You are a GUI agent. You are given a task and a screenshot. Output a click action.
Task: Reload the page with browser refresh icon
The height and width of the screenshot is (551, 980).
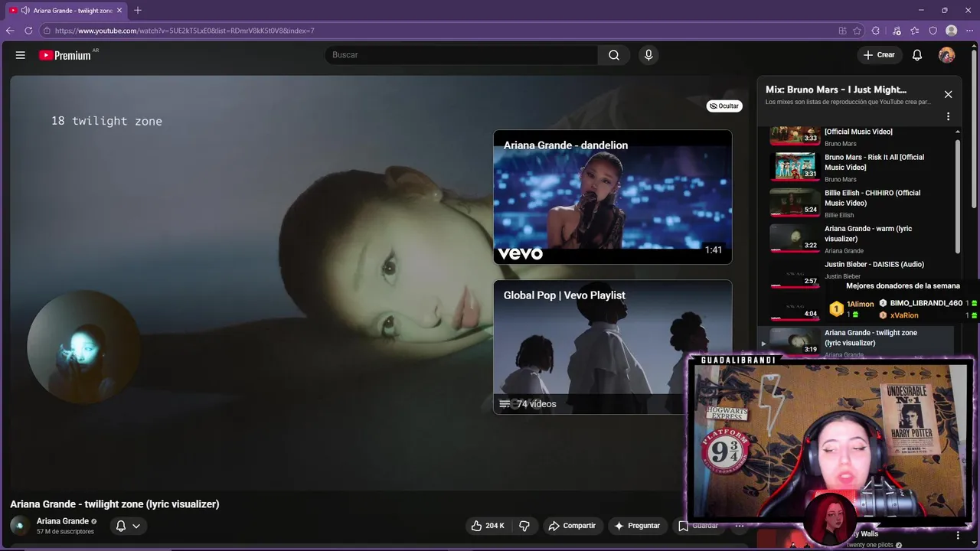[x=28, y=31]
